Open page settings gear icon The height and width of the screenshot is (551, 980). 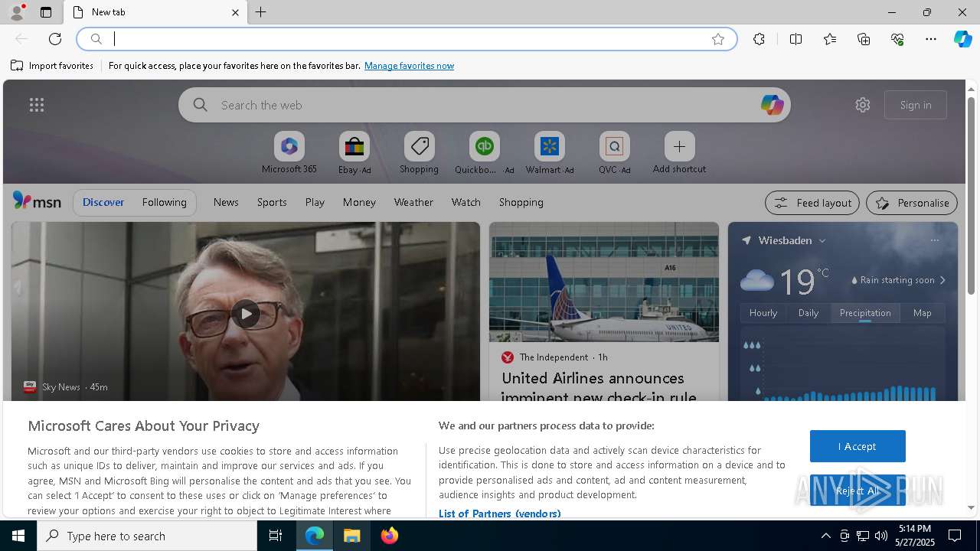point(863,105)
